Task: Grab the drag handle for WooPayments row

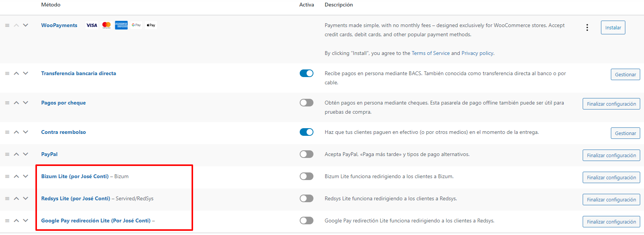Action: coord(7,25)
